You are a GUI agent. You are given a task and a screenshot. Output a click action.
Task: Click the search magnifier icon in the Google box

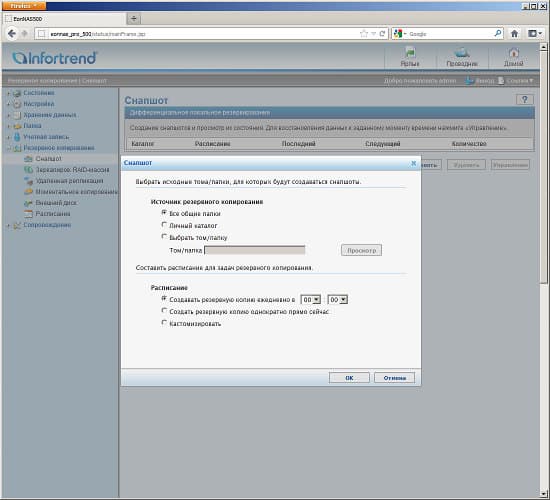tap(497, 34)
